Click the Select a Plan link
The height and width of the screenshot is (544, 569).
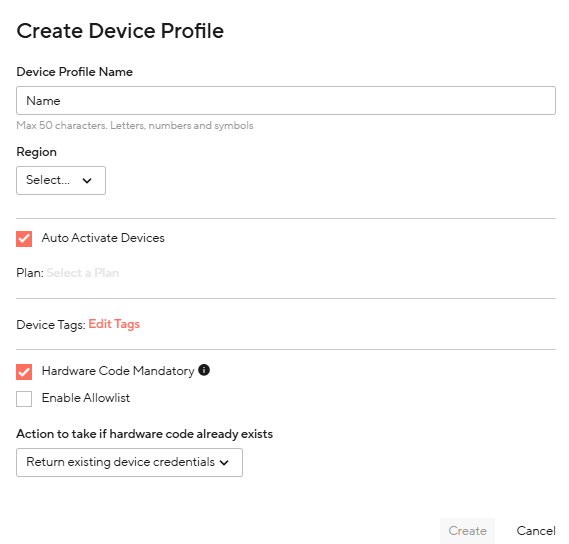pyautogui.click(x=83, y=273)
